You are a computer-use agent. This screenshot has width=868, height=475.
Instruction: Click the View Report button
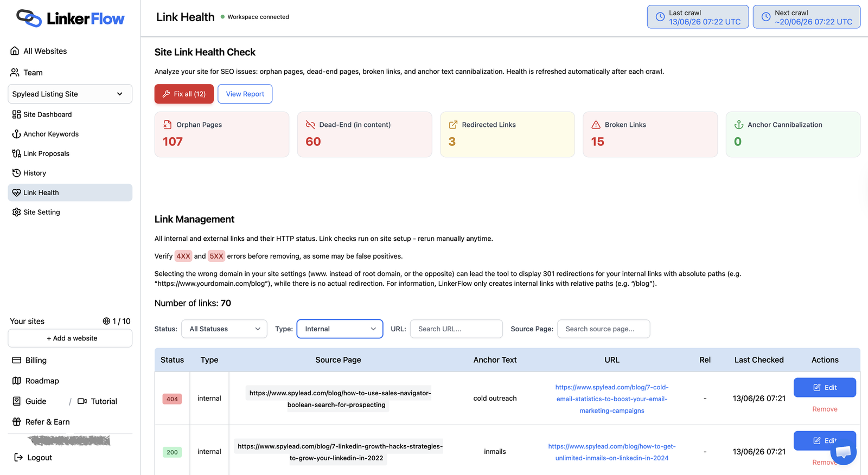[x=245, y=94]
